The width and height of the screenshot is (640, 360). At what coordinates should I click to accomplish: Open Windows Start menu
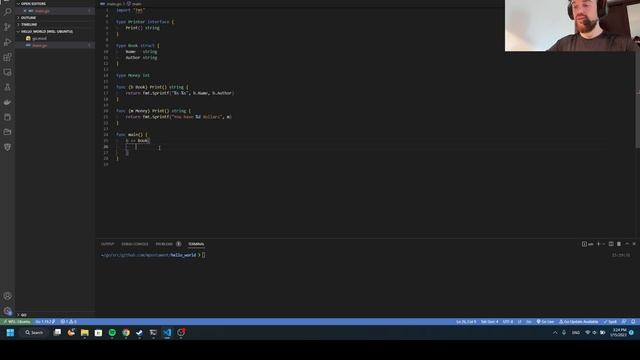click(10, 333)
